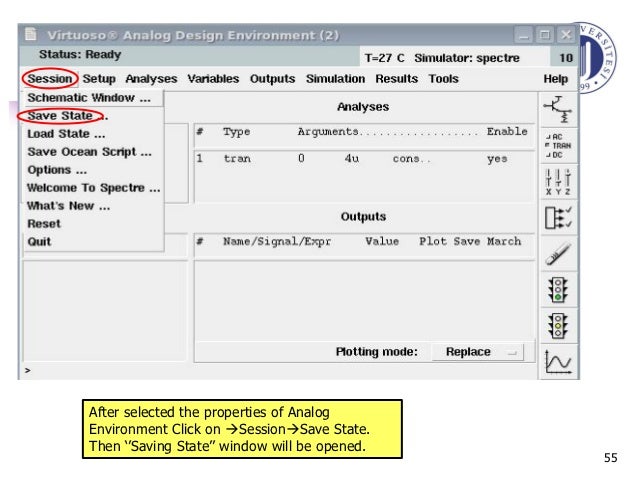Select Reset in Session menu
638x479 pixels.
pyautogui.click(x=94, y=223)
